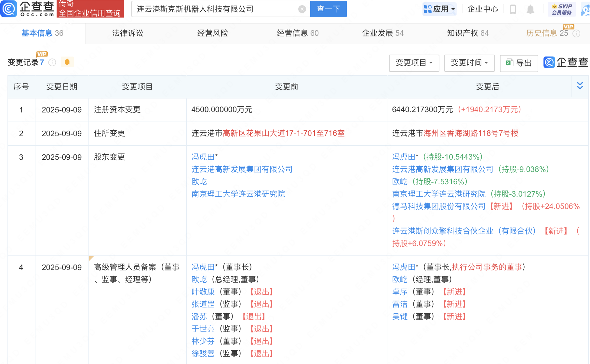This screenshot has width=590, height=364.
Task: Expand the 变更时间 filter dropdown
Action: point(469,63)
